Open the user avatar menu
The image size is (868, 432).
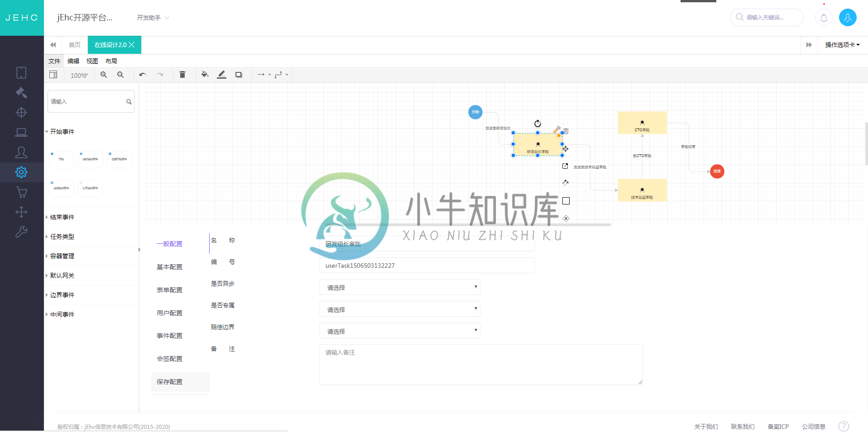point(848,18)
